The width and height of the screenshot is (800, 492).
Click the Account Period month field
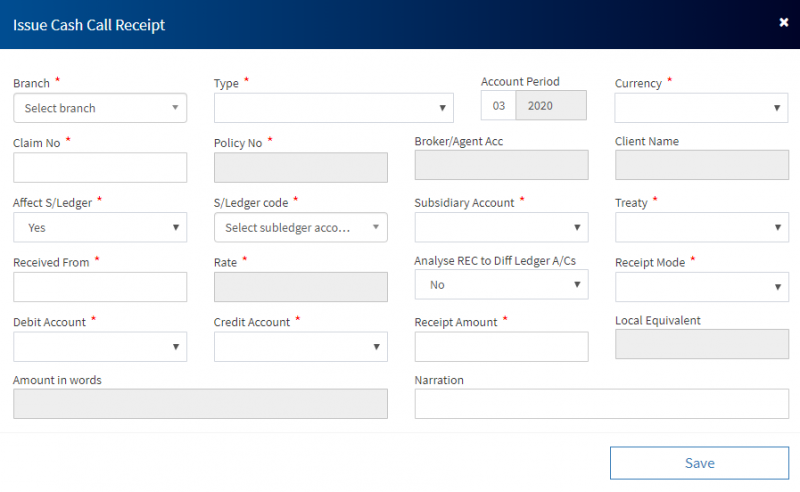pos(498,106)
